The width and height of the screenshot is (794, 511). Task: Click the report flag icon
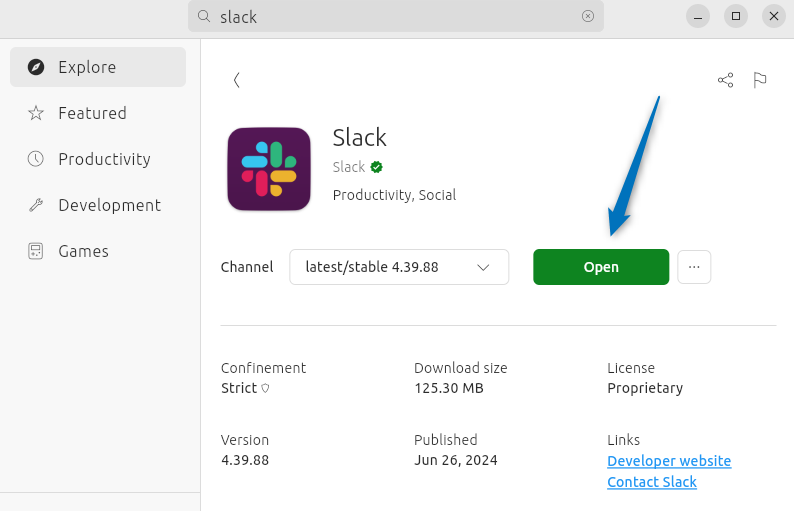pos(760,80)
